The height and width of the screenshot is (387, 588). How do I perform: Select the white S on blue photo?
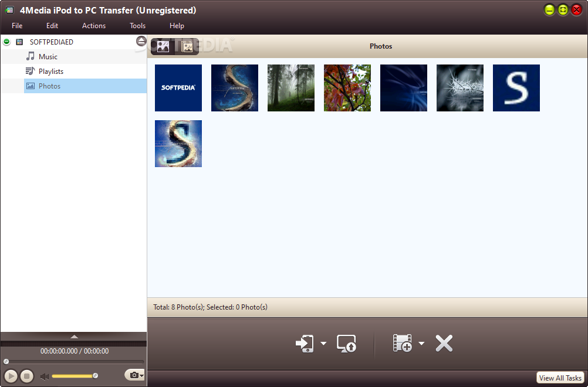516,88
